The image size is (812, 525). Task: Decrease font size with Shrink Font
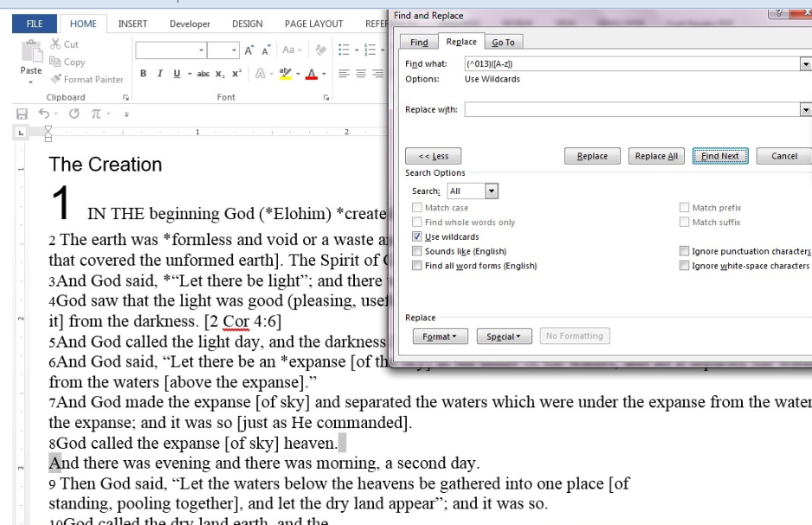tap(266, 50)
